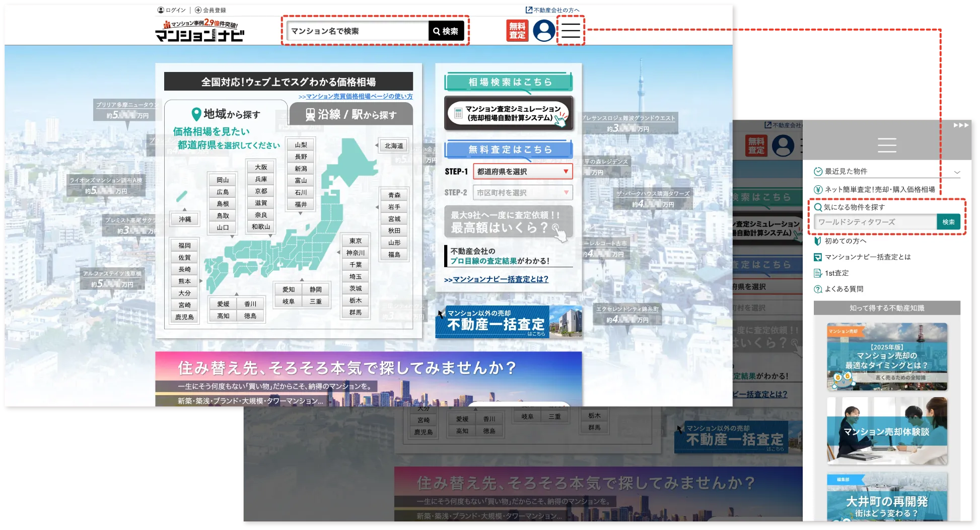Open マンションナビ一括査定とは menu item
The height and width of the screenshot is (530, 980).
click(x=863, y=257)
